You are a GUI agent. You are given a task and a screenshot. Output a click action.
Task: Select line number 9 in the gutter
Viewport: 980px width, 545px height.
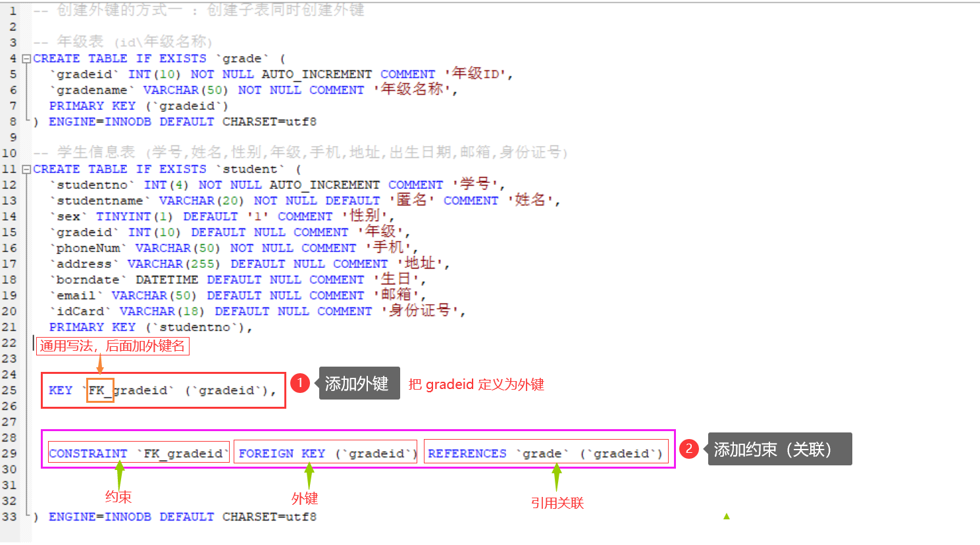pyautogui.click(x=13, y=138)
